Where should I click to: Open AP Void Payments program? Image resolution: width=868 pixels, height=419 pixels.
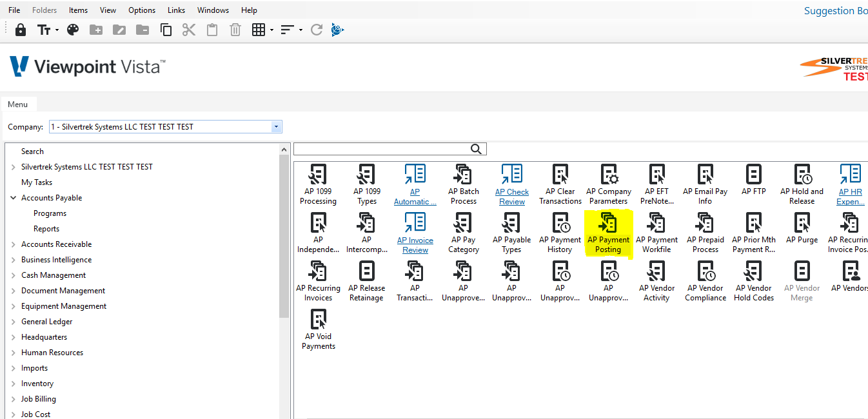click(318, 329)
